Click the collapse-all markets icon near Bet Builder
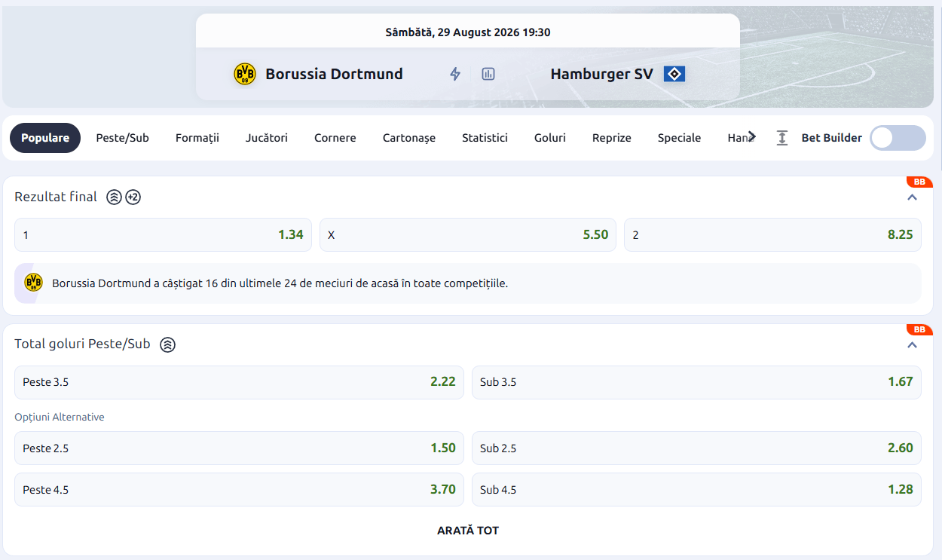Viewport: 942px width, 560px height. 782,138
